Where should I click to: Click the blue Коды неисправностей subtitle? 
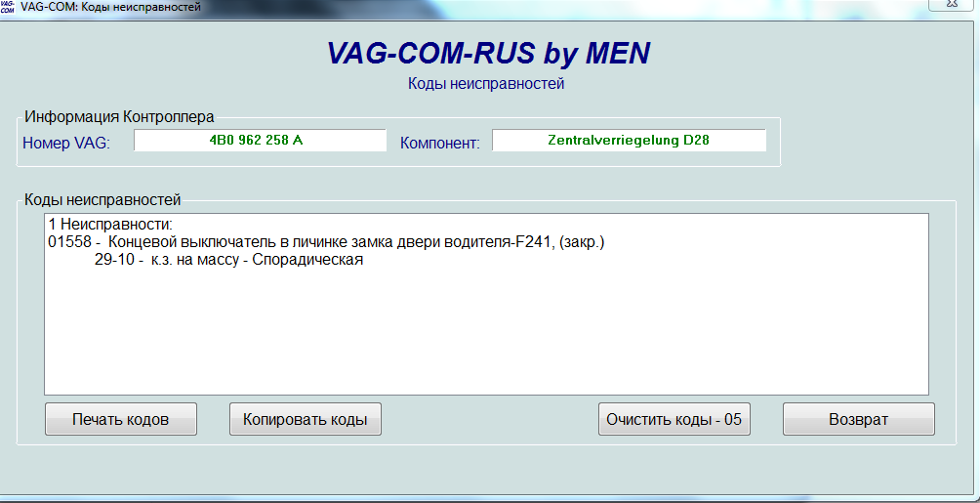(x=486, y=84)
